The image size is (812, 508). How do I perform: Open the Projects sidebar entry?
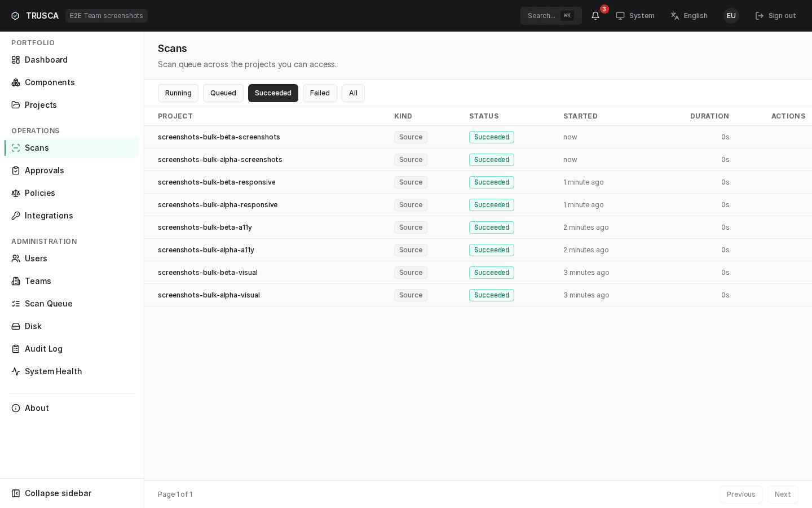pos(72,105)
